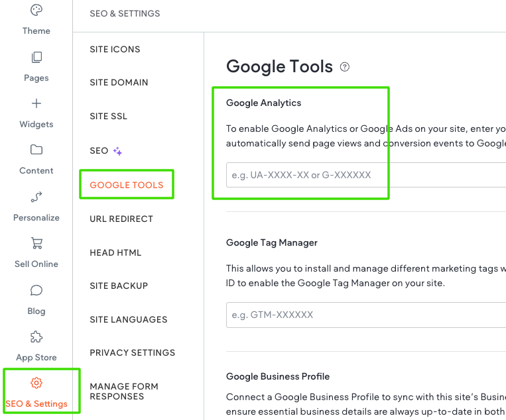Click the Google Analytics ID field

366,175
